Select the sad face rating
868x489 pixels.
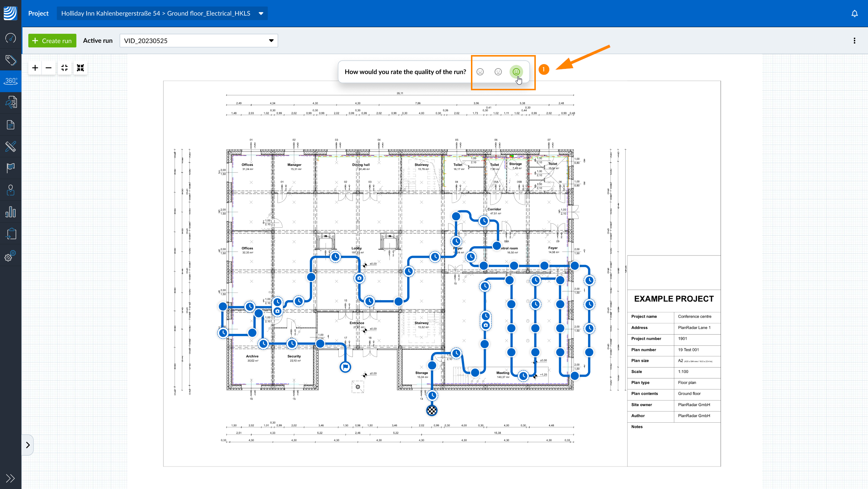tap(480, 72)
